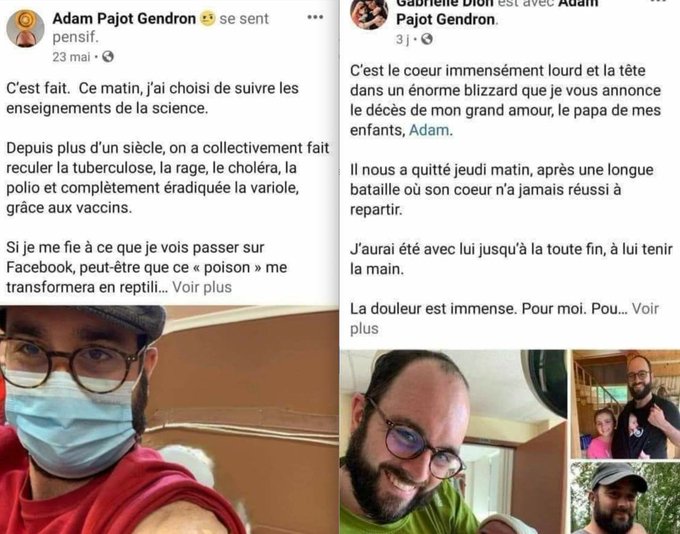Screen dimensions: 680x534
Task: Click globe privacy icon beside '23 mai'
Action: [x=108, y=57]
